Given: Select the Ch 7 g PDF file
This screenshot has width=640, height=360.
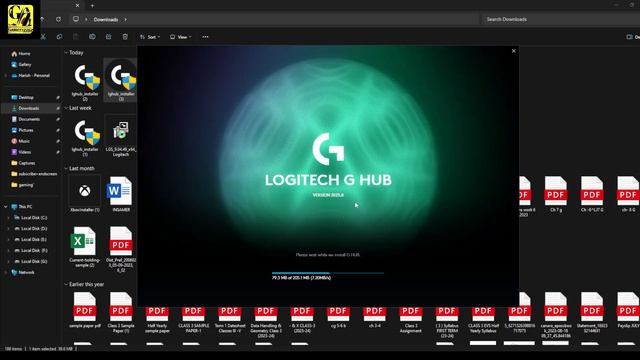Looking at the screenshot, I should pos(556,193).
